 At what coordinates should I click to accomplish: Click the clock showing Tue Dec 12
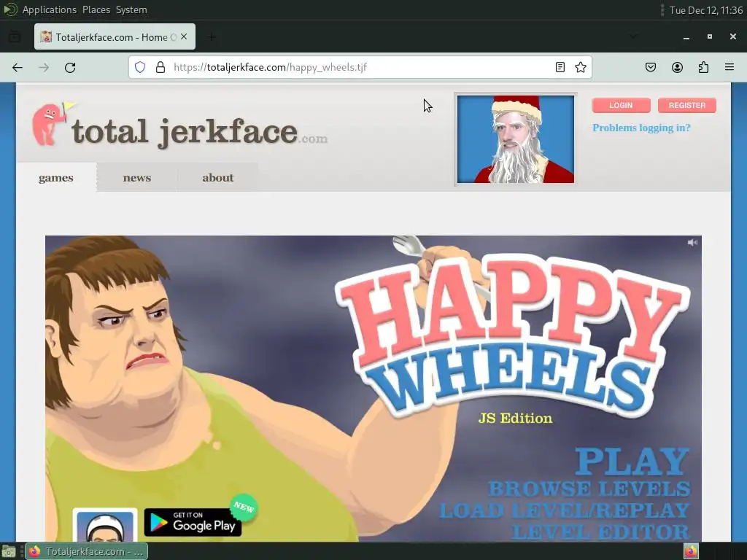click(x=706, y=10)
